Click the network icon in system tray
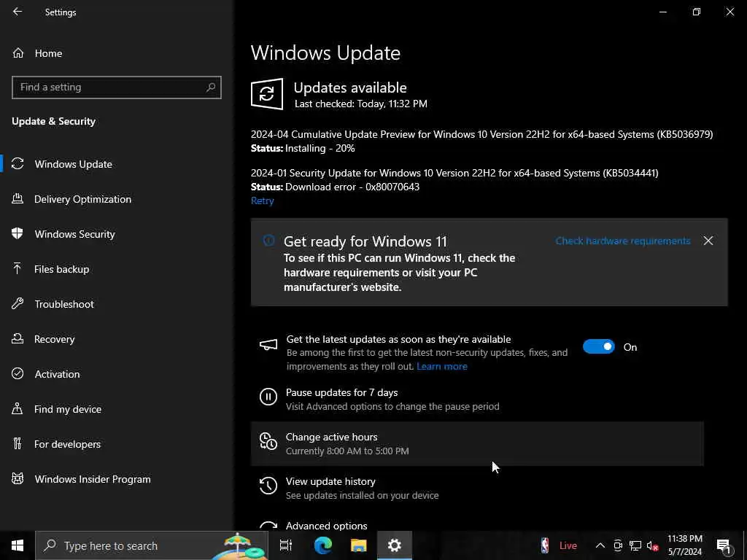Viewport: 747px width, 560px height. (x=635, y=545)
